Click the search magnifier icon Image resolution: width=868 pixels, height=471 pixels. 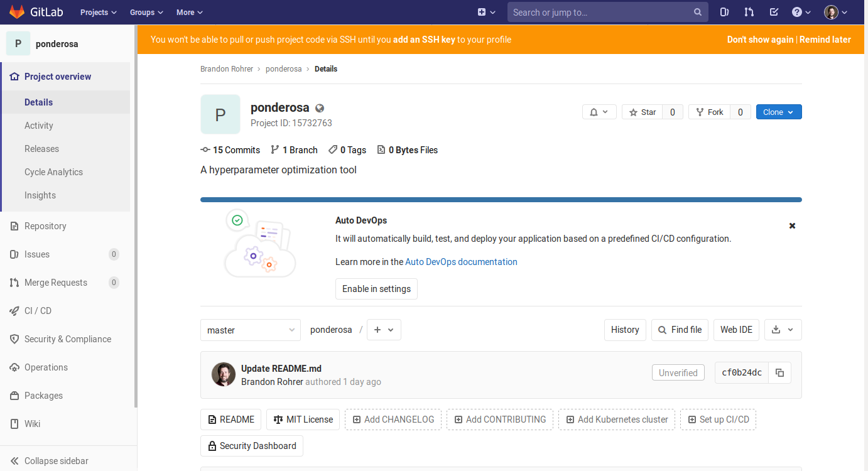coord(698,12)
